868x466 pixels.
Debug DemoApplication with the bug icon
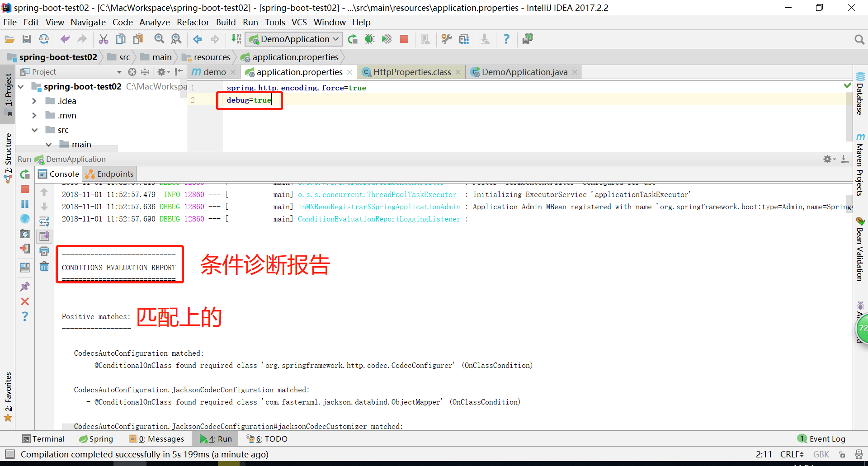pos(369,39)
